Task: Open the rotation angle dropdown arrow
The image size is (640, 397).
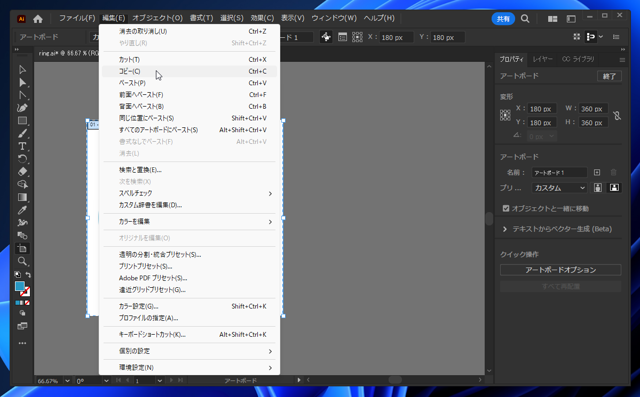Action: [106, 381]
